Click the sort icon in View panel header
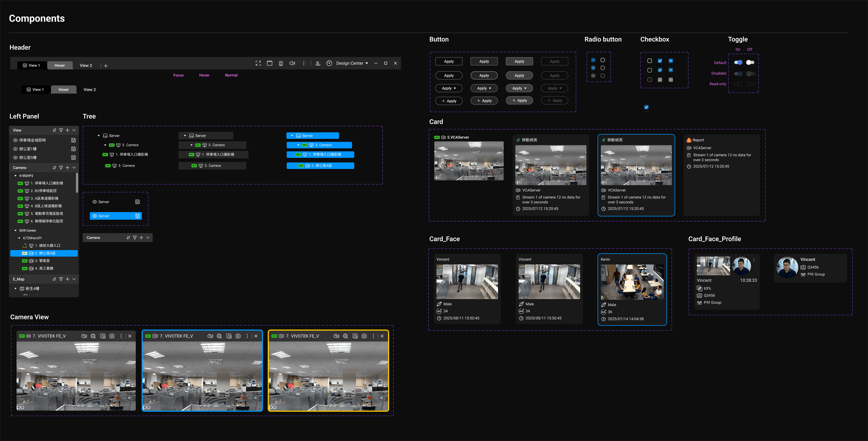 pyautogui.click(x=54, y=130)
